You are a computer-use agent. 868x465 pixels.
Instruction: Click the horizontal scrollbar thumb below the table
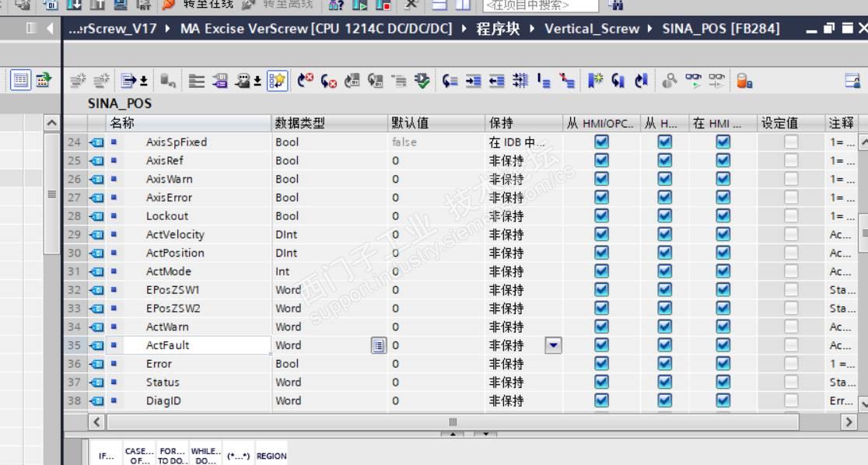coord(453,421)
